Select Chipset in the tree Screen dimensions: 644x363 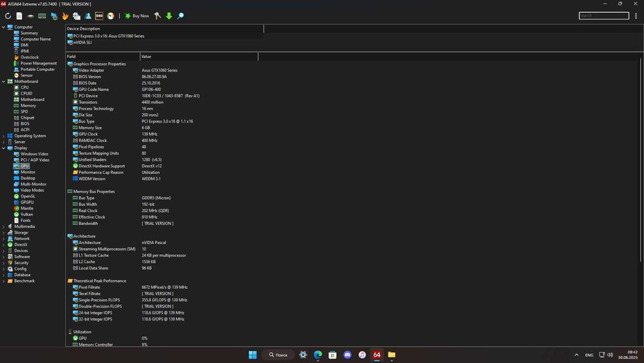tap(28, 117)
